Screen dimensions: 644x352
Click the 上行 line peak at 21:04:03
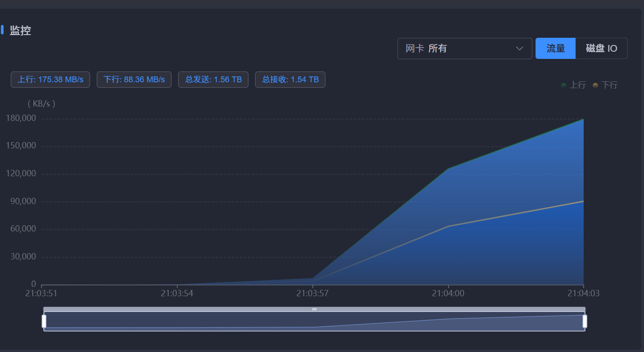583,119
